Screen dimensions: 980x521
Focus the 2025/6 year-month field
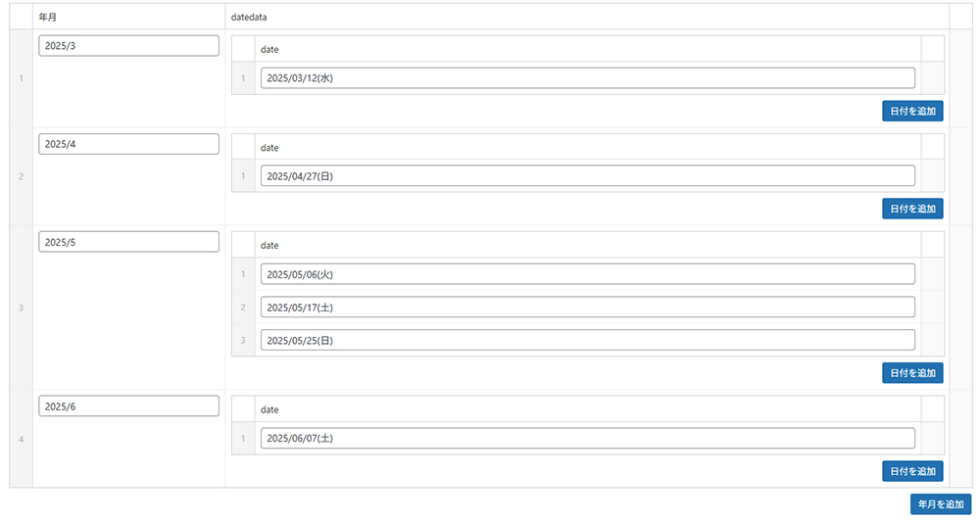click(x=128, y=406)
